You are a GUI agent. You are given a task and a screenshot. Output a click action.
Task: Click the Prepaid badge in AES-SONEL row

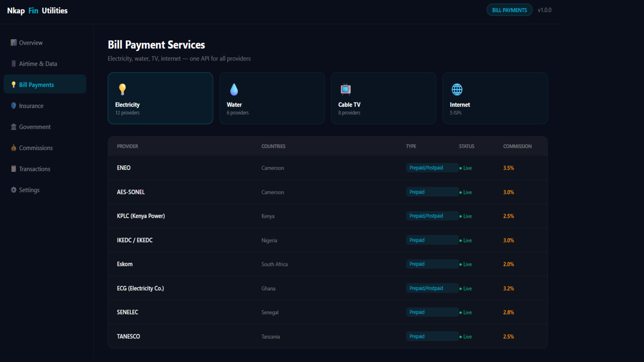pyautogui.click(x=432, y=192)
